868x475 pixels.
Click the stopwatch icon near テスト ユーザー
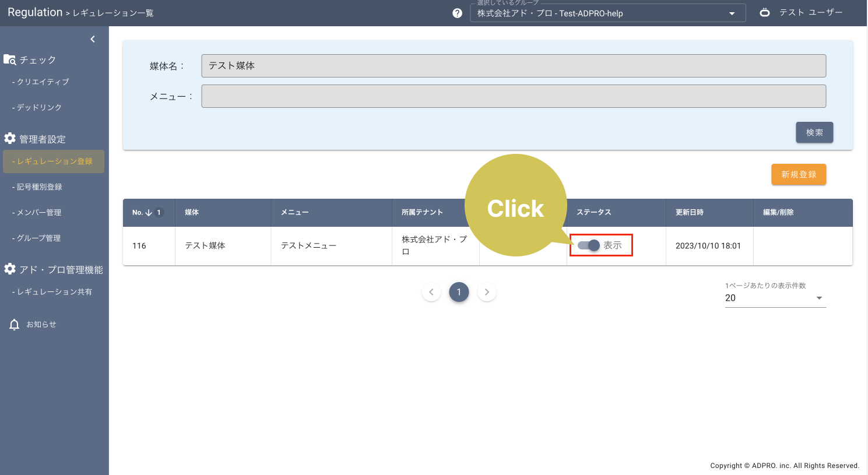coord(765,12)
